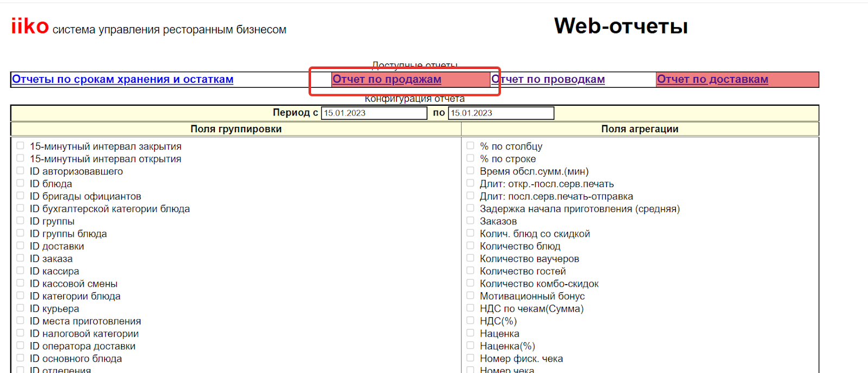
Task: Check the 15-минутный интервал открытия box
Action: click(x=20, y=158)
